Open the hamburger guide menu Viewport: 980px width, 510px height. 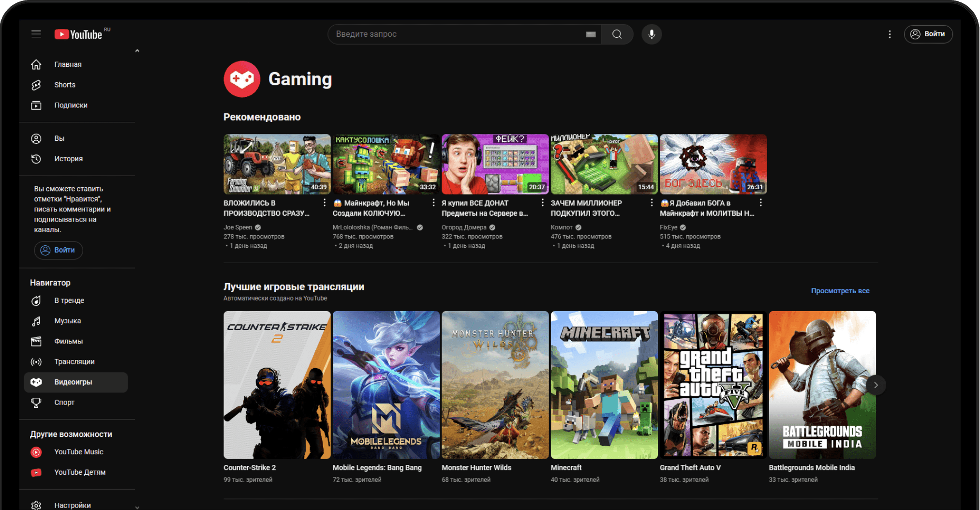[x=36, y=34]
